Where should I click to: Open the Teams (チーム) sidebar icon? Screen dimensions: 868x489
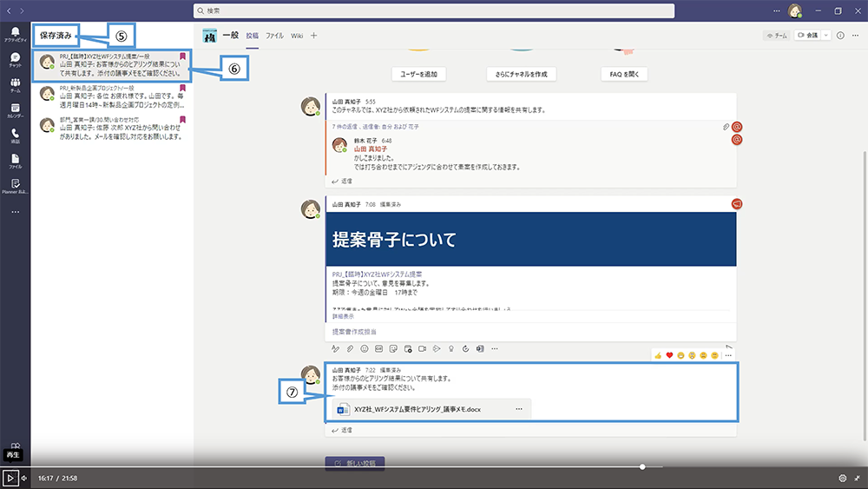(15, 85)
